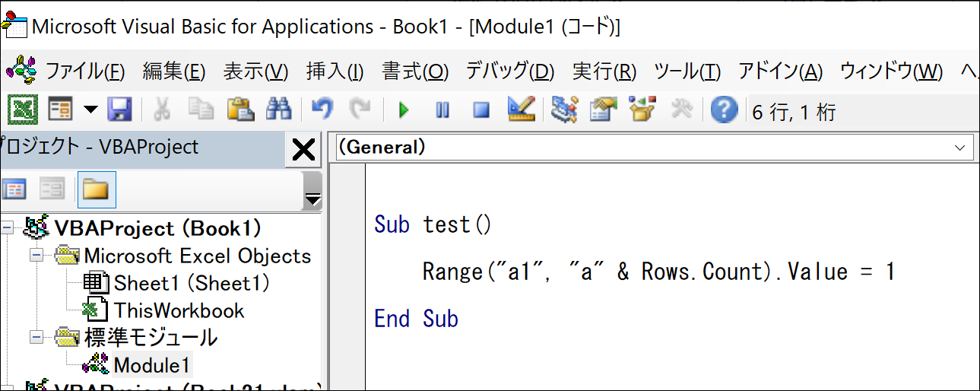Image resolution: width=980 pixels, height=391 pixels.
Task: Collapse the VBAProject (Book1) tree node
Action: click(x=8, y=227)
